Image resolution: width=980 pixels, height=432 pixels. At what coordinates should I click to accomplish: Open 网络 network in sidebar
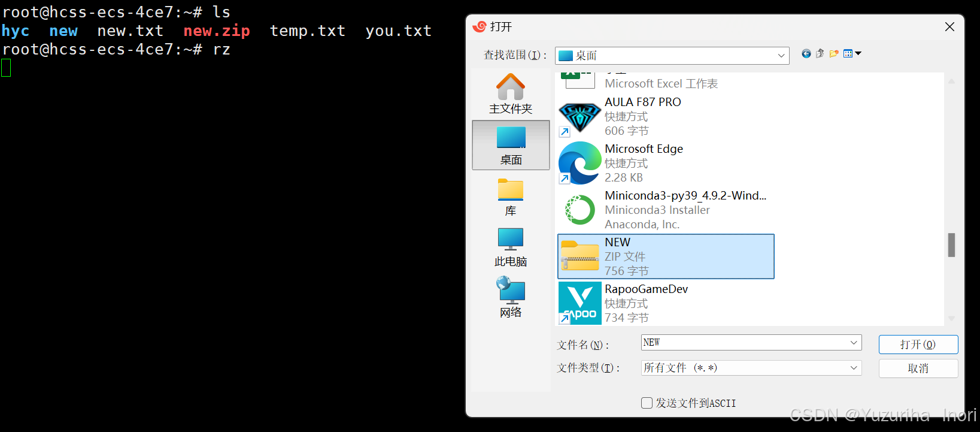pos(511,297)
